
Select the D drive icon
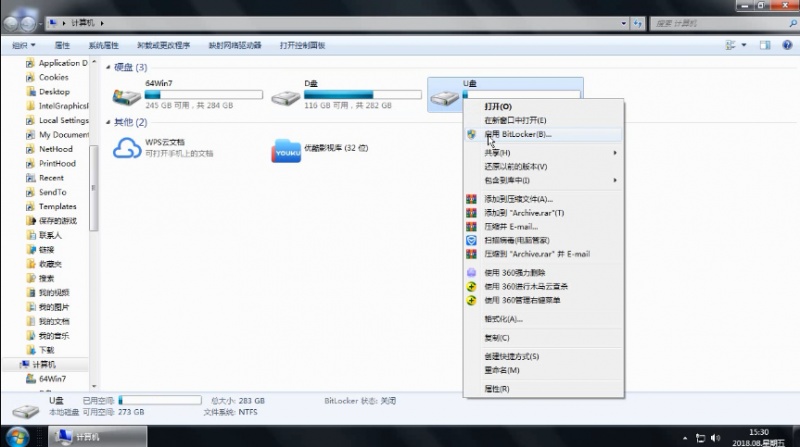coord(286,97)
